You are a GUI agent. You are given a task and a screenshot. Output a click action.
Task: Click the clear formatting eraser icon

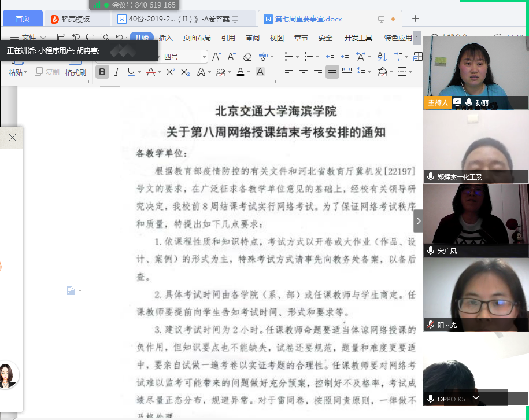247,57
